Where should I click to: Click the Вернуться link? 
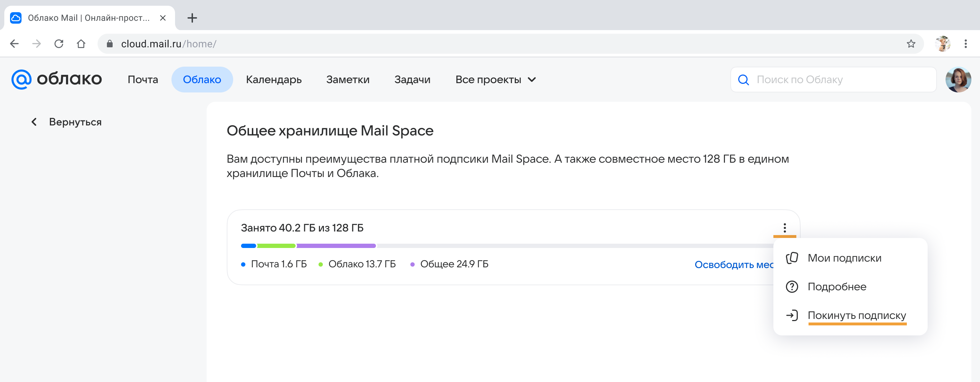coord(75,122)
